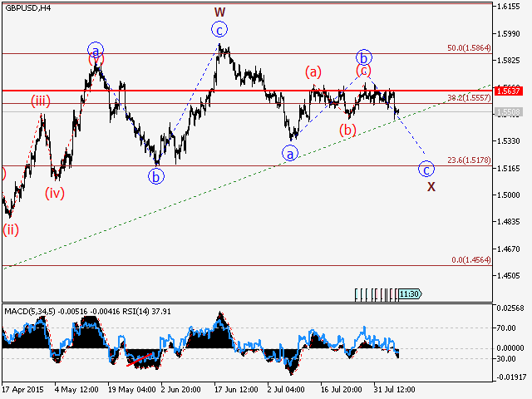Click the 1.5330 price axis label
This screenshot has height=399, width=532.
(x=508, y=141)
